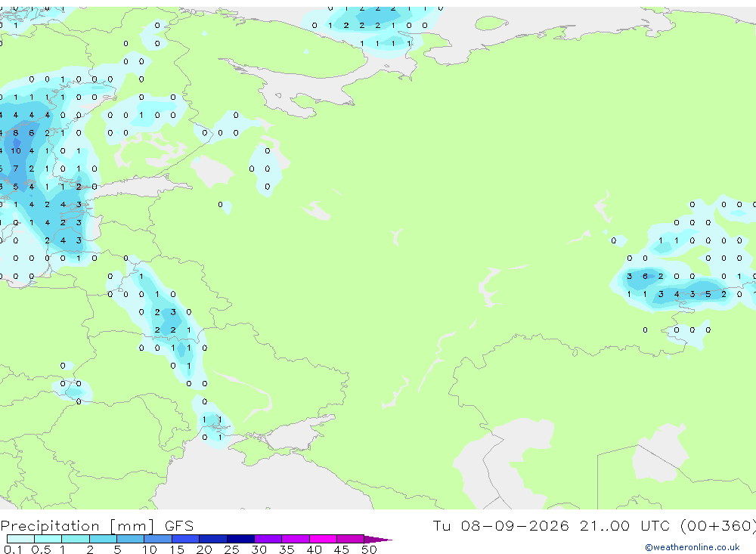Pick the 15–20 mm legend color swatch
The image size is (756, 554).
[x=185, y=539]
